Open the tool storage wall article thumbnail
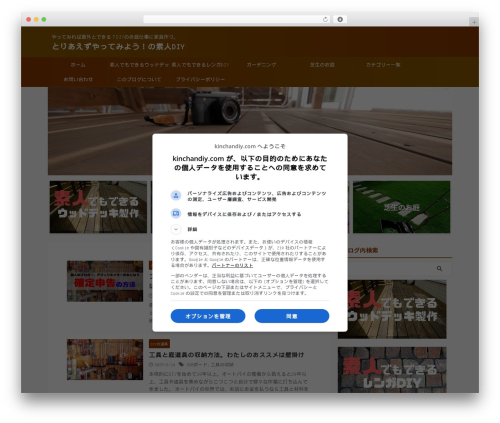This screenshot has height=423, width=500. tap(105, 360)
